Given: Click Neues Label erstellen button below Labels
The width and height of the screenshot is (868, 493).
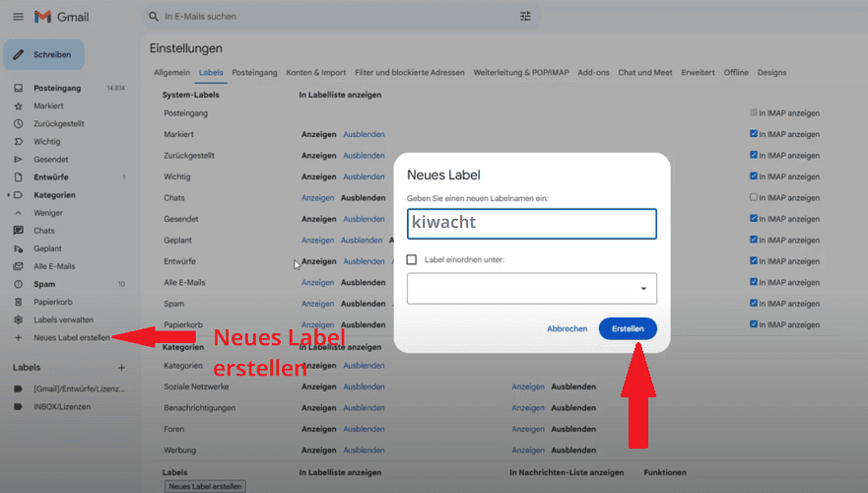Looking at the screenshot, I should point(205,486).
